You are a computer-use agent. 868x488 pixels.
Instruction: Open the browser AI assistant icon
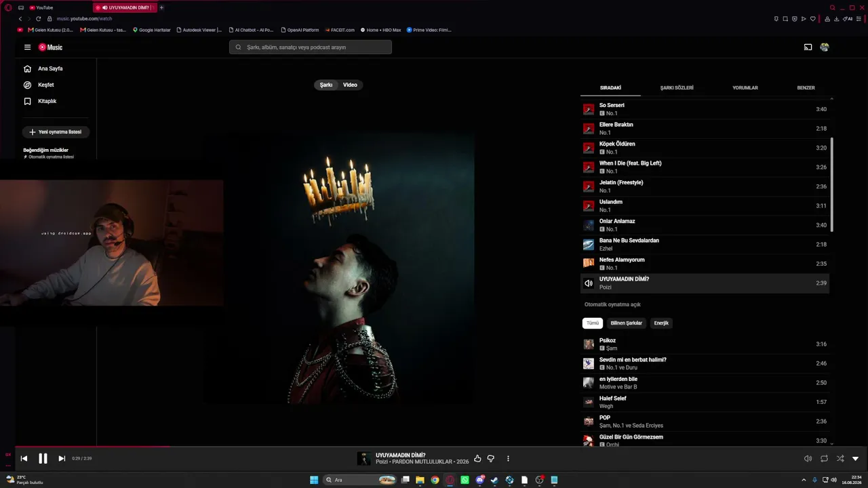click(x=848, y=19)
